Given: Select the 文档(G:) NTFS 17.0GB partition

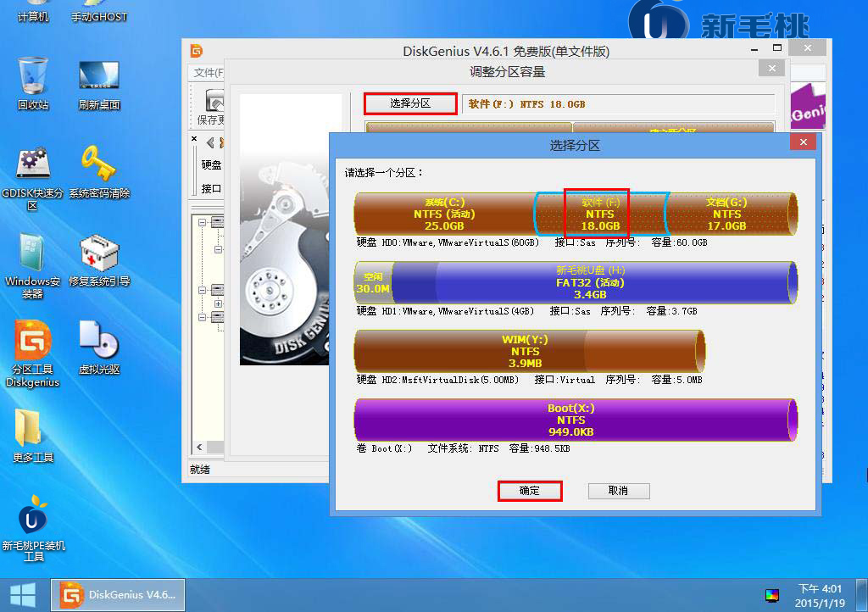Looking at the screenshot, I should (731, 214).
